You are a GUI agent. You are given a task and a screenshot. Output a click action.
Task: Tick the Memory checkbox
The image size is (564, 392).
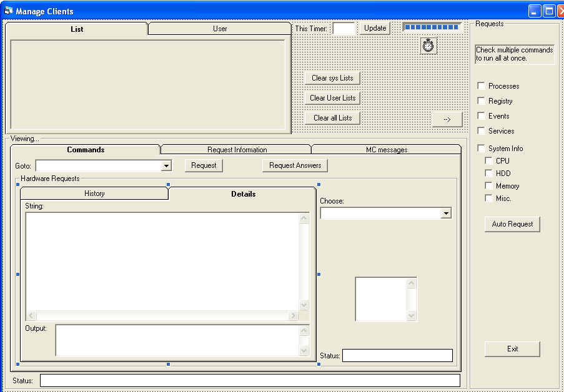pyautogui.click(x=489, y=186)
